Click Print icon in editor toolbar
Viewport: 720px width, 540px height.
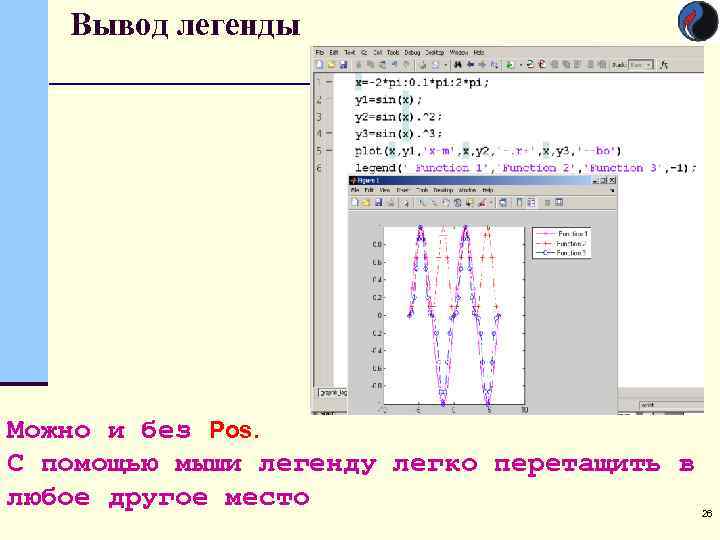422,65
